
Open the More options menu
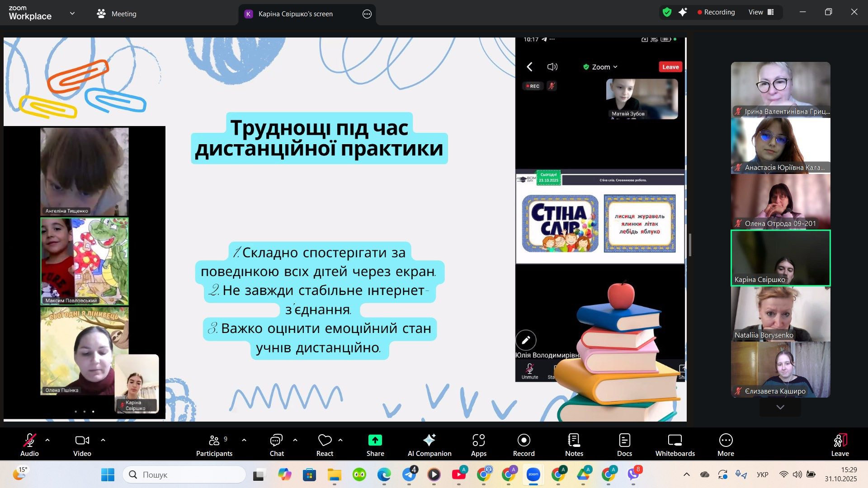(x=726, y=445)
